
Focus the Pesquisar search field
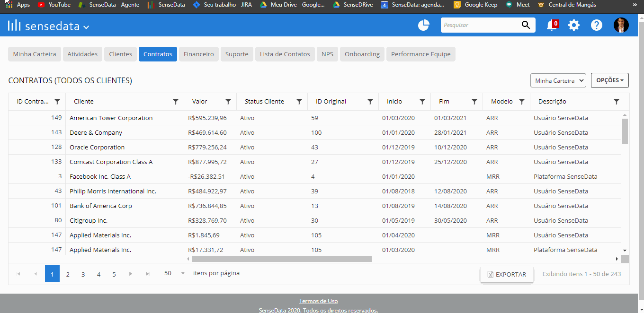pos(481,25)
